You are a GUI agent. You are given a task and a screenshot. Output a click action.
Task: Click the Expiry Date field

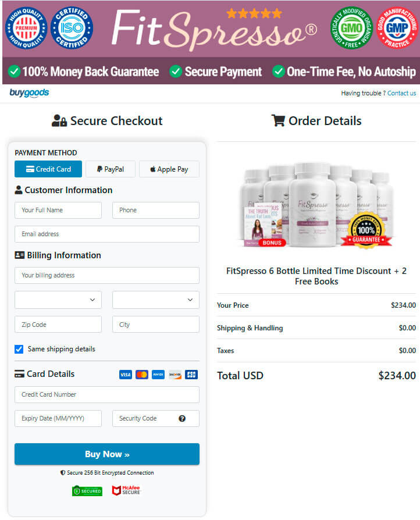58,418
